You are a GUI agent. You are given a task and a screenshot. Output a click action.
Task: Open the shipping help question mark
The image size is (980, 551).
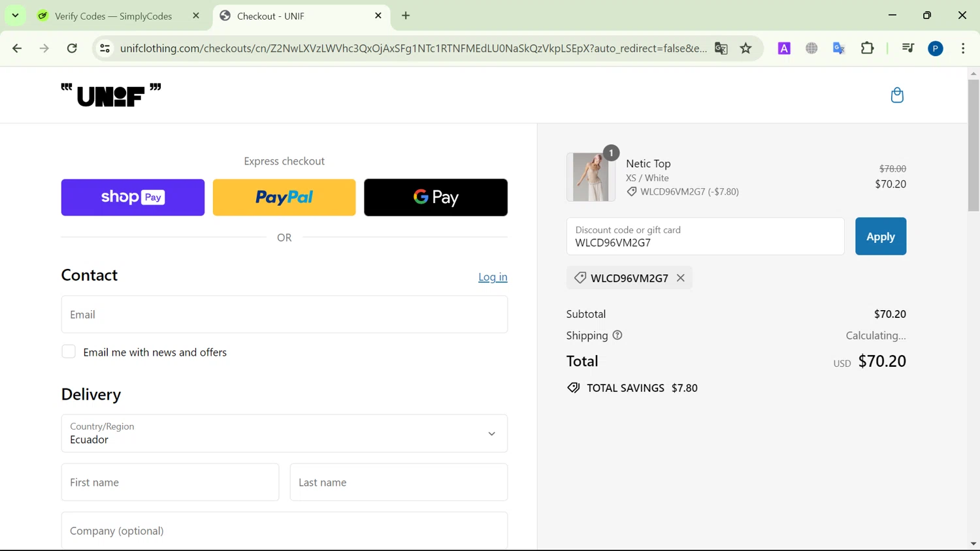pos(617,336)
